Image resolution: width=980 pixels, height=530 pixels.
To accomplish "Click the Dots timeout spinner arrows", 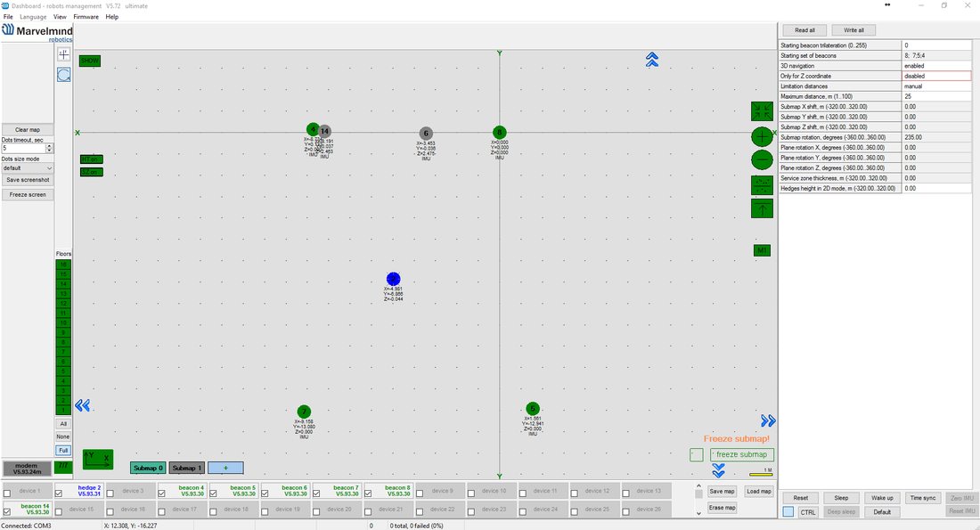I will tap(49, 148).
